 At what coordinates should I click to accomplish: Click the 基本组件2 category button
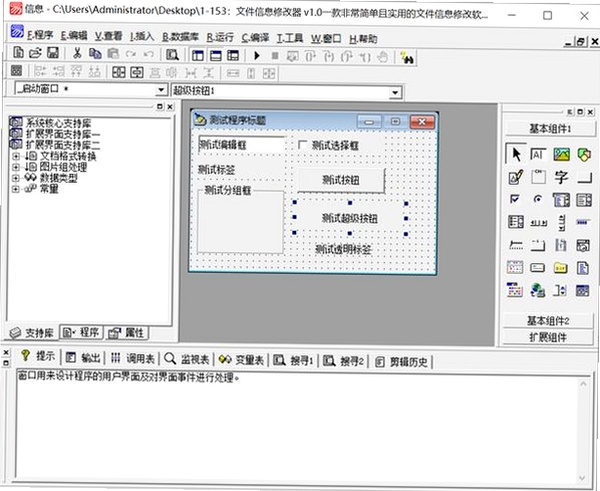click(548, 321)
